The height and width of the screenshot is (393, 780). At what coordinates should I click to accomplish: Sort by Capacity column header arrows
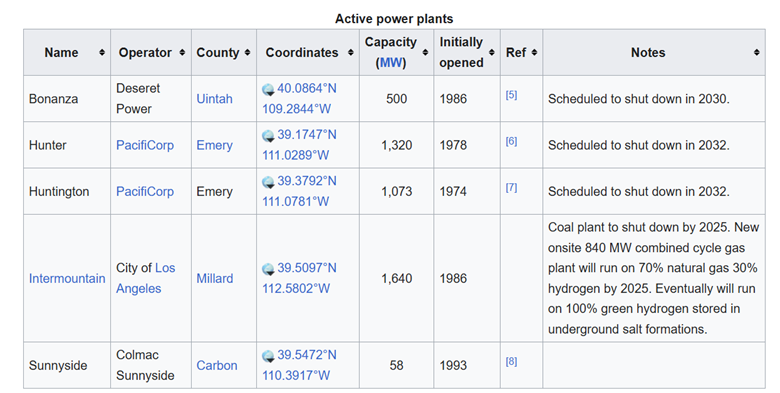425,52
